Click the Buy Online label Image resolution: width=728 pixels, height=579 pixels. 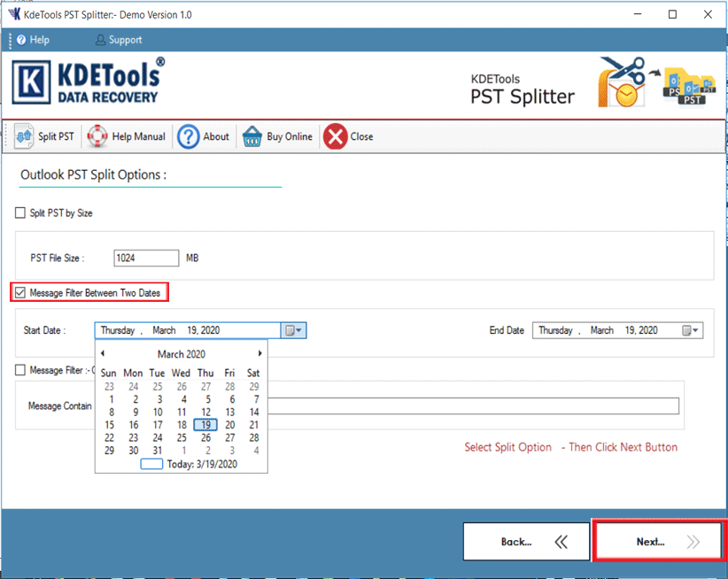pyautogui.click(x=290, y=136)
